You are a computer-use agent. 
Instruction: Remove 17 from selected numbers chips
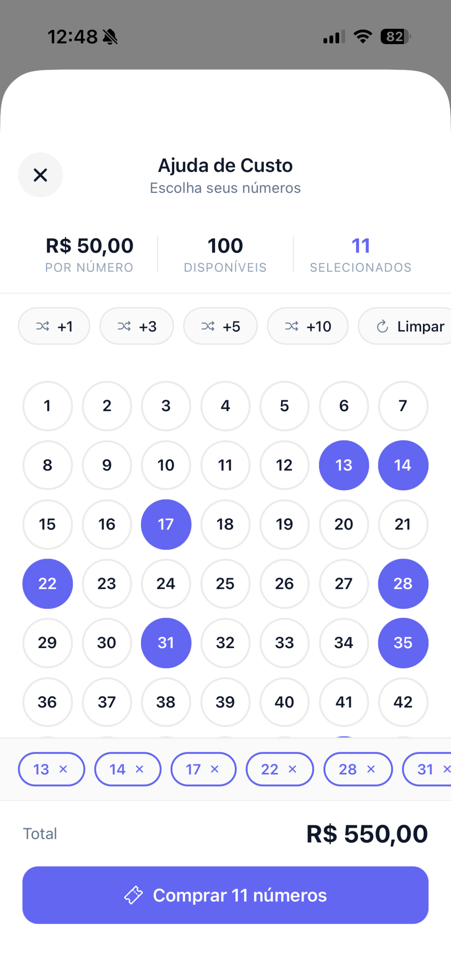coord(215,769)
